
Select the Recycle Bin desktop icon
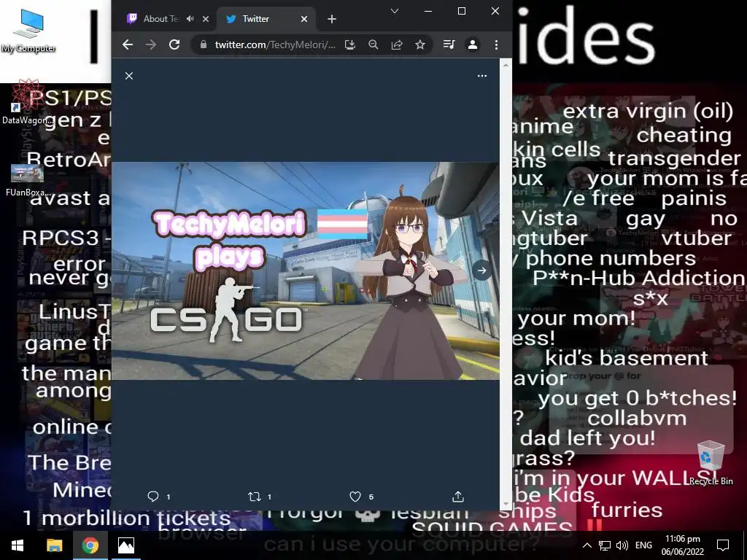pos(711,462)
